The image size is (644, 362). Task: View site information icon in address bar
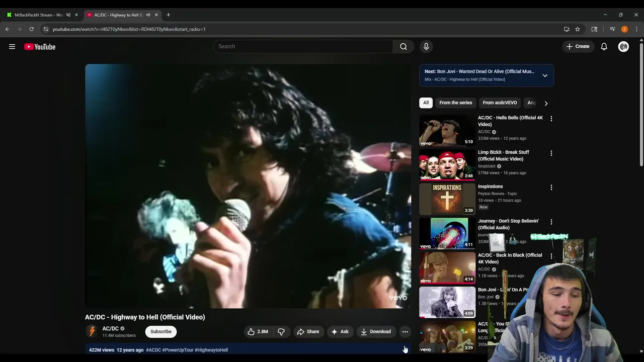click(46, 29)
